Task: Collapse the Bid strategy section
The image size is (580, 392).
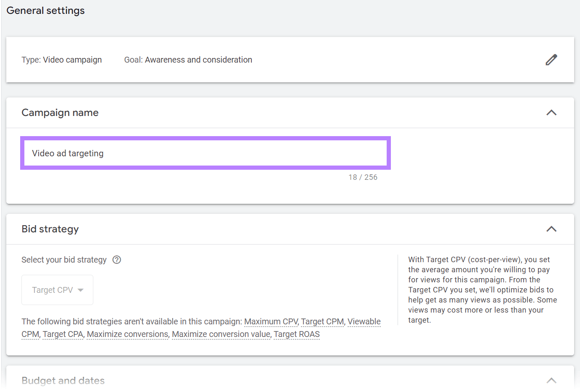Action: pyautogui.click(x=551, y=229)
